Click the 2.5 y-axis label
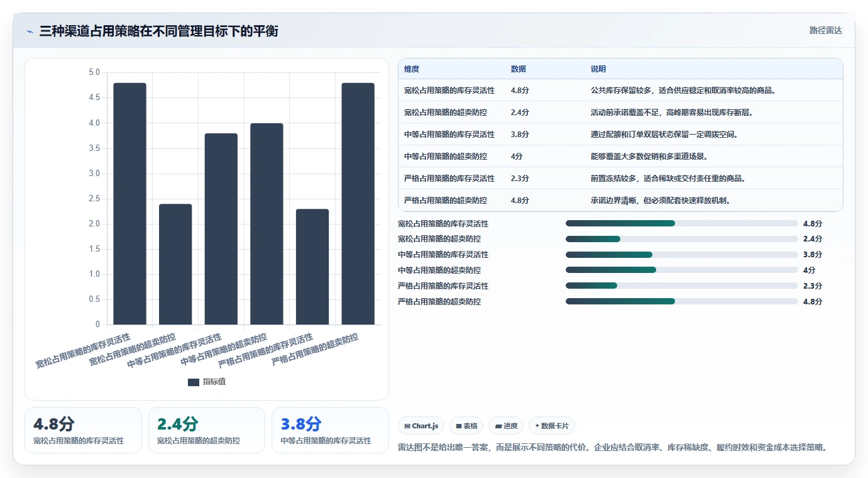868x478 pixels. (94, 199)
